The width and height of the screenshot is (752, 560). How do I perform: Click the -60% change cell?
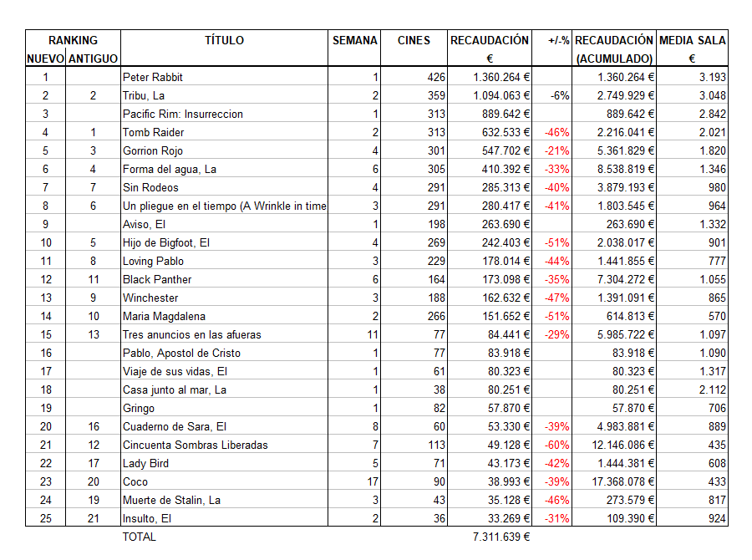557,445
